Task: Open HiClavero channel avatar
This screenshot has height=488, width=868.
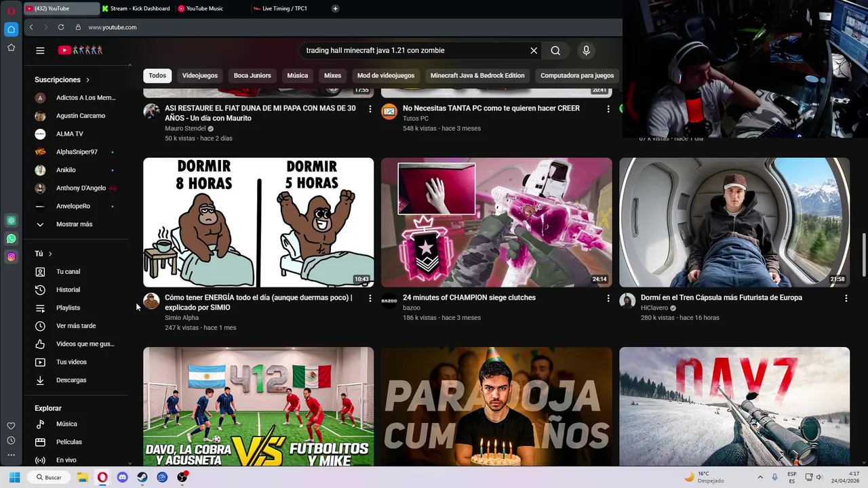Action: 627,301
